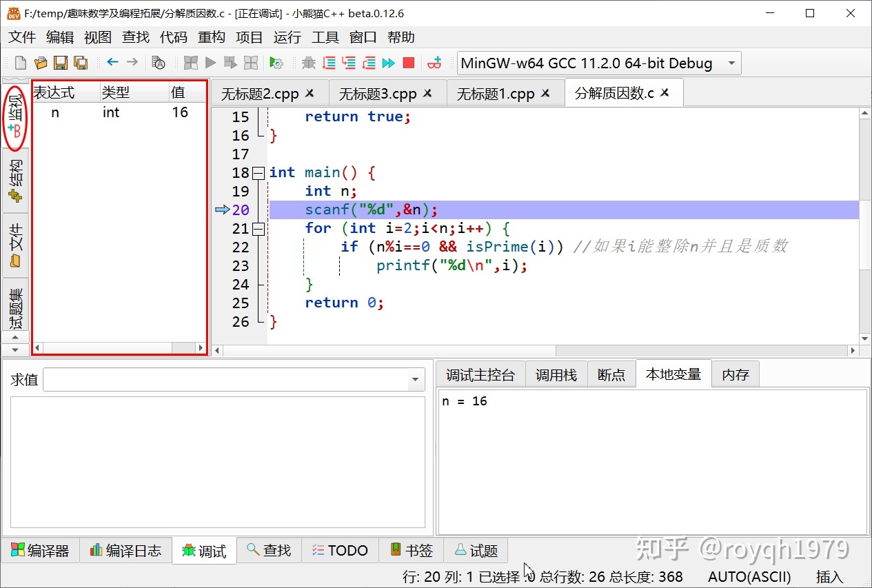
Task: Continue execution with the double-arrow icon
Action: [x=389, y=63]
